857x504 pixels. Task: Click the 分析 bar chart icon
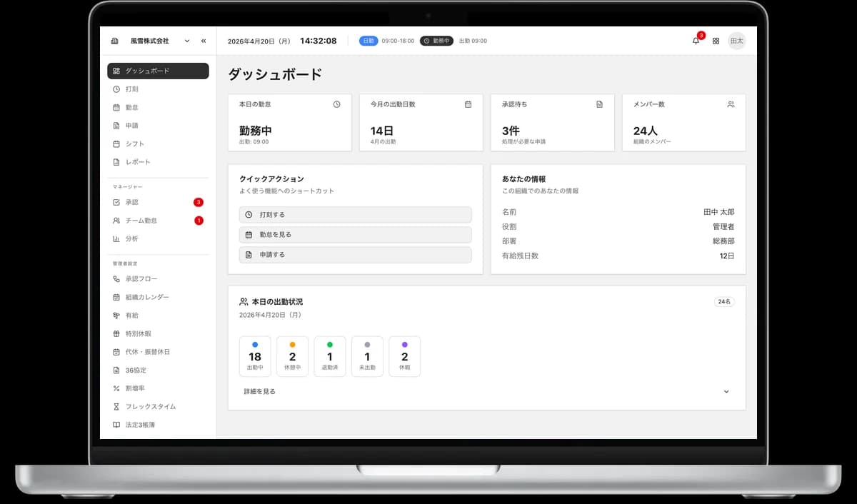click(x=116, y=238)
